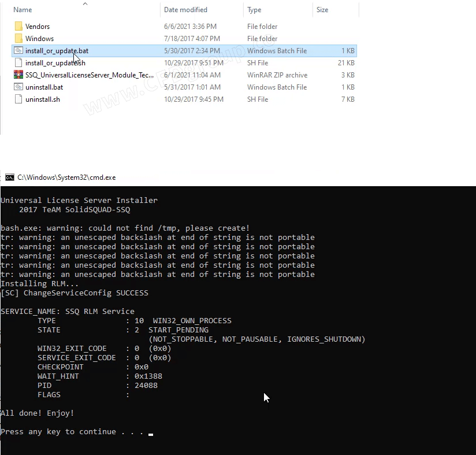
Task: Click the WAIT_HINT 0x1388 value
Action: point(148,376)
